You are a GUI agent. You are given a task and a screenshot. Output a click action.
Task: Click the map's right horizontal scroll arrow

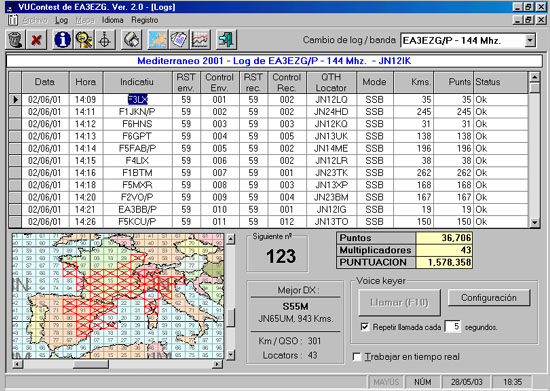[217, 364]
